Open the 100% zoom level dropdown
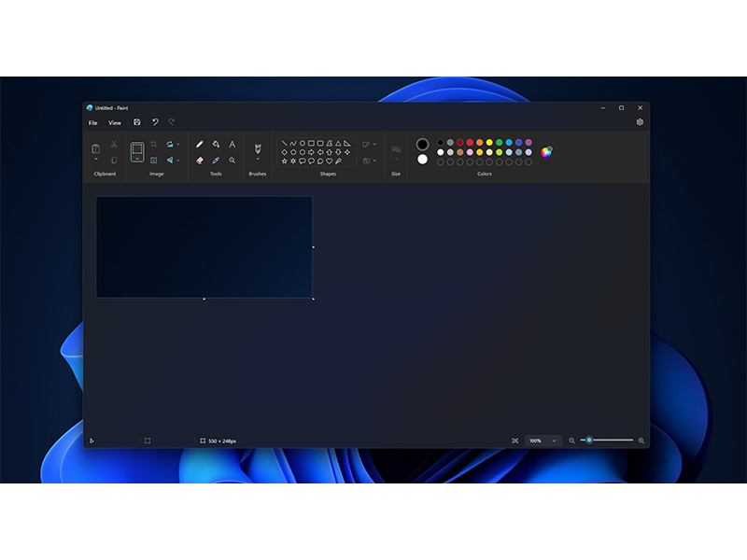 coord(543,441)
